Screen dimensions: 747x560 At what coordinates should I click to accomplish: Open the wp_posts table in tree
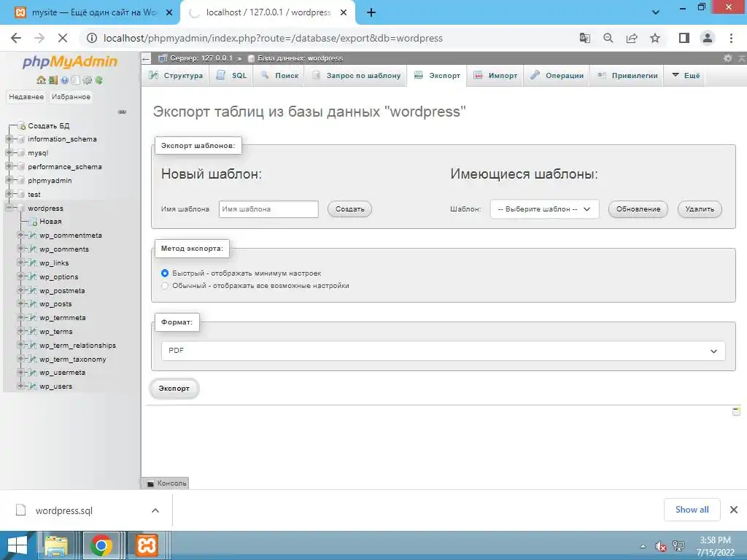click(55, 304)
